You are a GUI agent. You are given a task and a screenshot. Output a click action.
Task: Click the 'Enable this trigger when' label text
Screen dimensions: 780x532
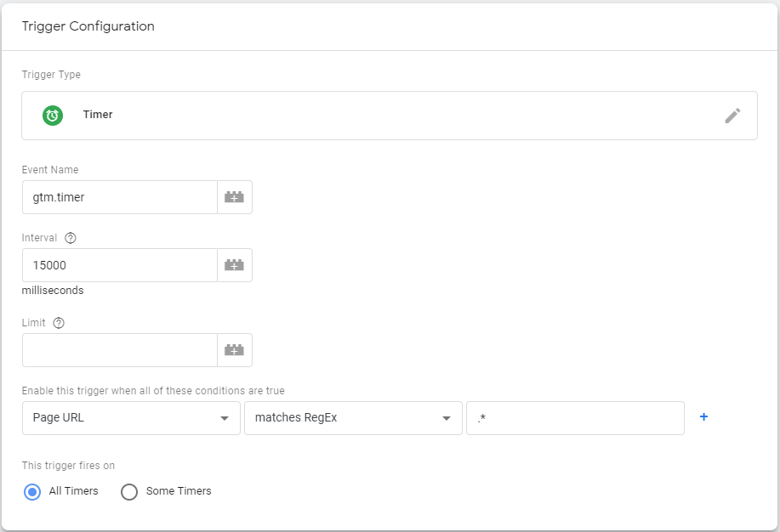[x=153, y=391]
